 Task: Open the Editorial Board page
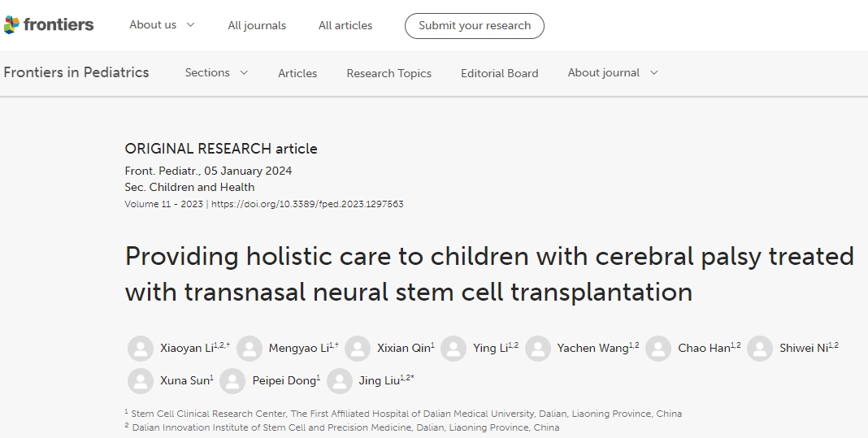[499, 73]
